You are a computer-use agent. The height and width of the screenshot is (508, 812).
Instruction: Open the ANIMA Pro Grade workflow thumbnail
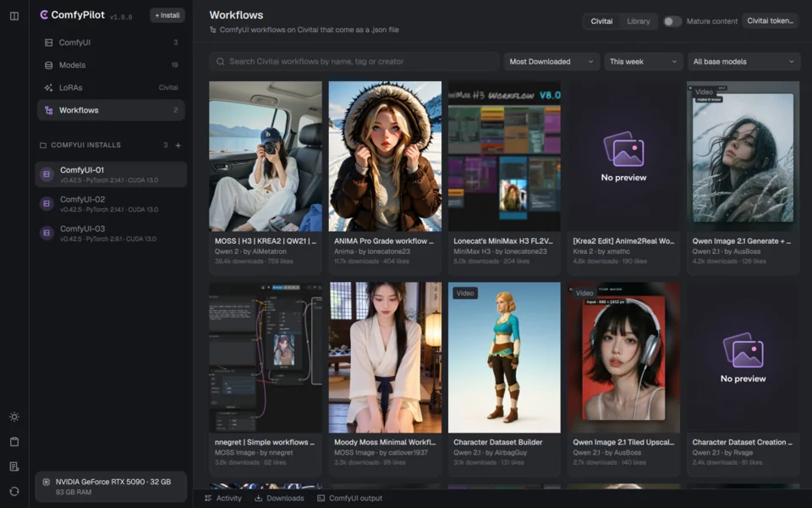pos(385,156)
